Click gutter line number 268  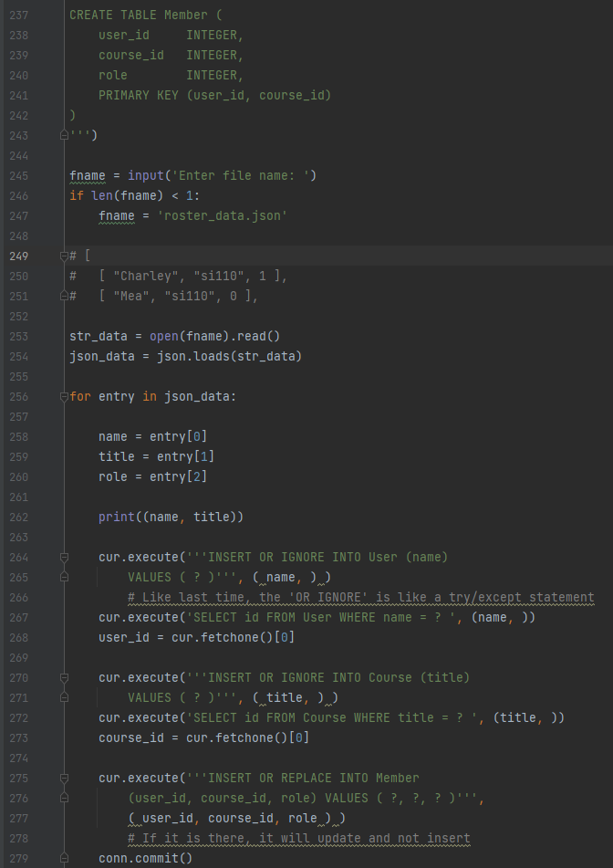[x=19, y=637]
